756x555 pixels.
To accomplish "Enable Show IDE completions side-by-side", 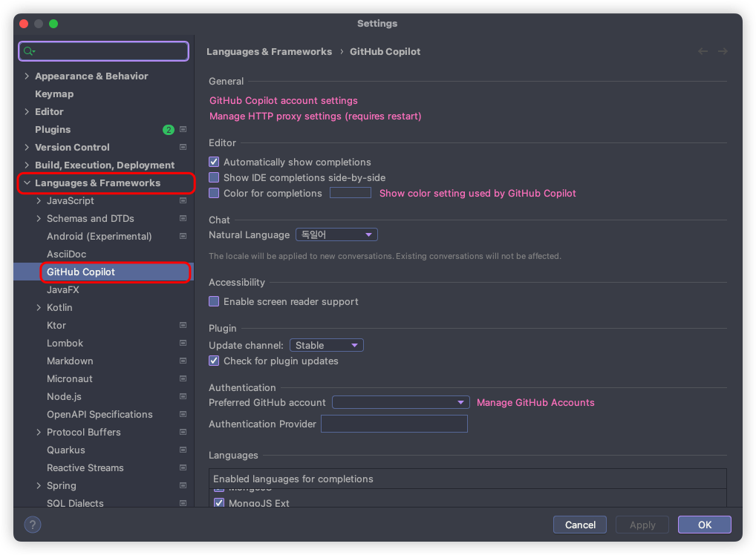I will [214, 177].
